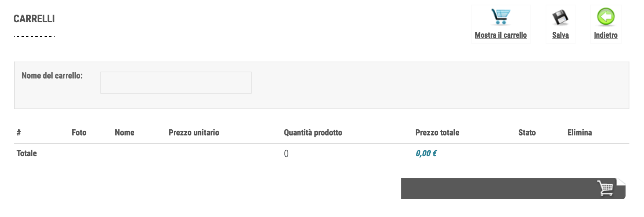Click the Nome del carrello label
The width and height of the screenshot is (644, 217).
[52, 76]
